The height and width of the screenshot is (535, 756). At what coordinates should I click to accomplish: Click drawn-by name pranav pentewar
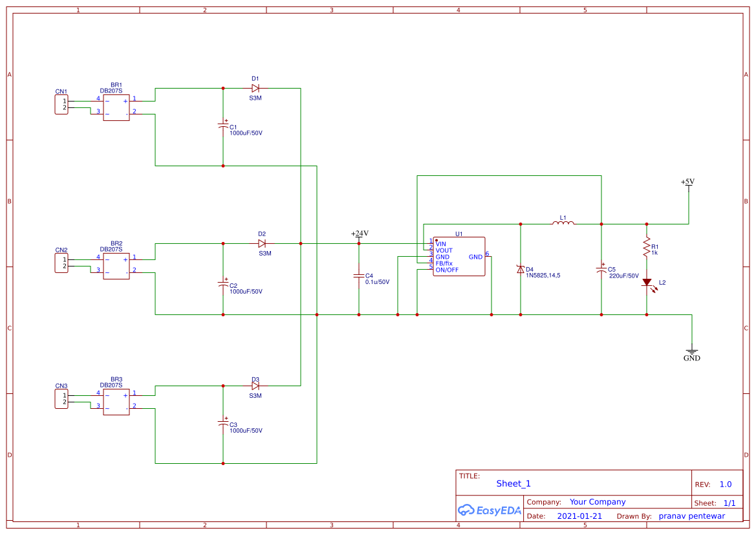(x=691, y=516)
